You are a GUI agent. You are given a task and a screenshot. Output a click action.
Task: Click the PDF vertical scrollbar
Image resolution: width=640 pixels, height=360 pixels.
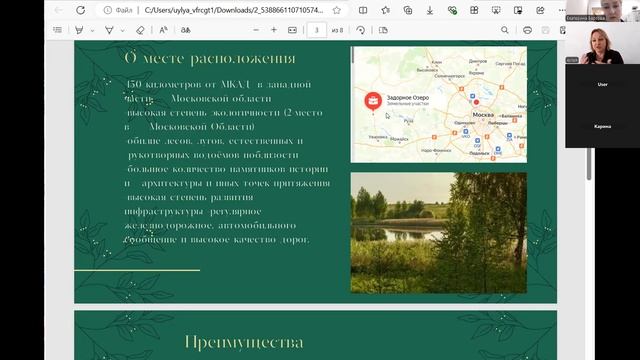tap(589, 163)
